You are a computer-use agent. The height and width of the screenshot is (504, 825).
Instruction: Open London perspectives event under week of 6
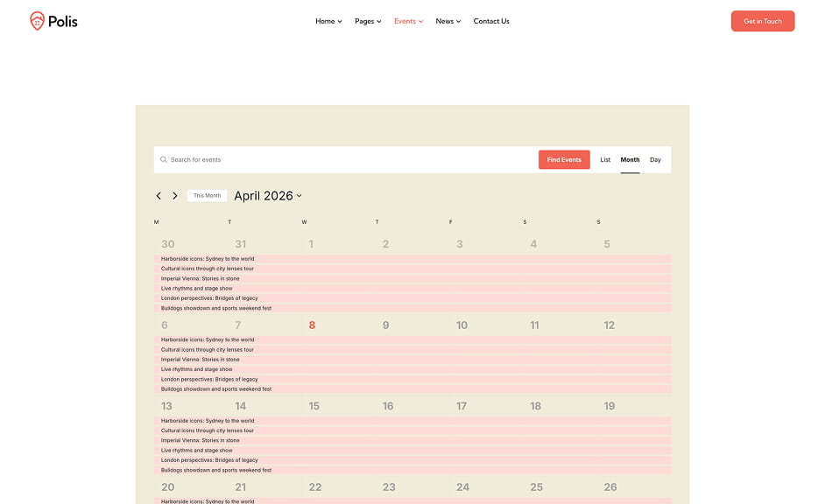click(412, 379)
